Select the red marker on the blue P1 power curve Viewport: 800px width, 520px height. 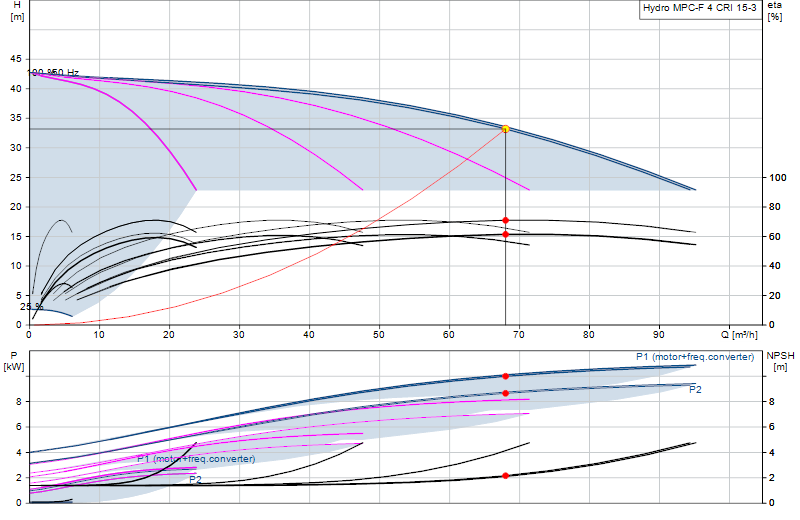tap(505, 376)
